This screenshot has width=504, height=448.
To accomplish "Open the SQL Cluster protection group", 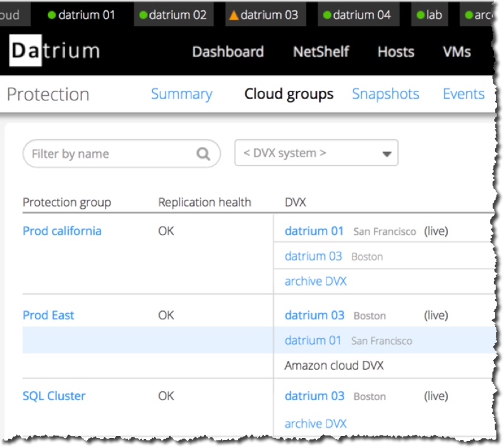I will tap(54, 396).
